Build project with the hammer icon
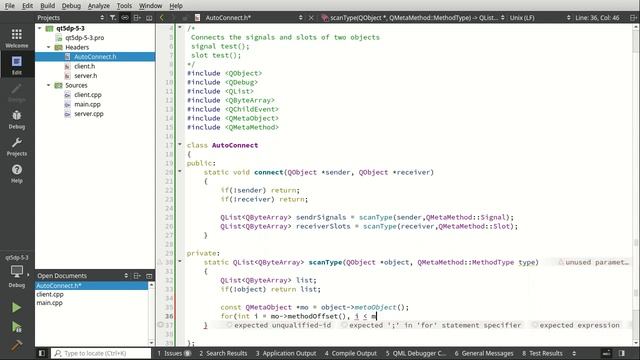The height and width of the screenshot is (360, 640). coord(16,345)
